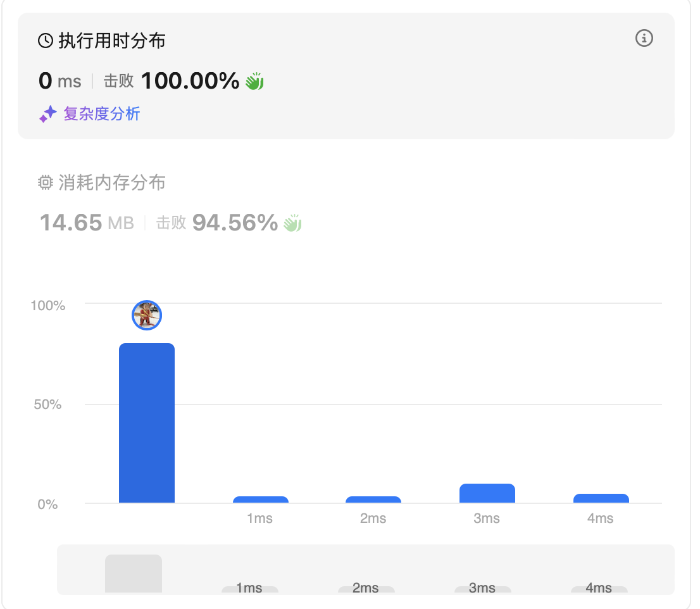Click the 1ms x-axis label under chart
Screen dimensions: 700x609
[260, 518]
